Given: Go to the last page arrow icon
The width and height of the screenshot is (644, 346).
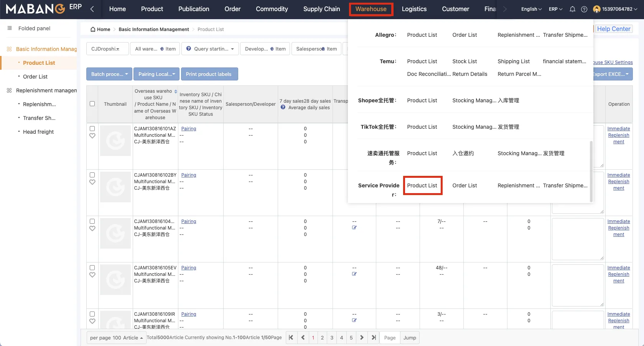Looking at the screenshot, I should (x=374, y=338).
